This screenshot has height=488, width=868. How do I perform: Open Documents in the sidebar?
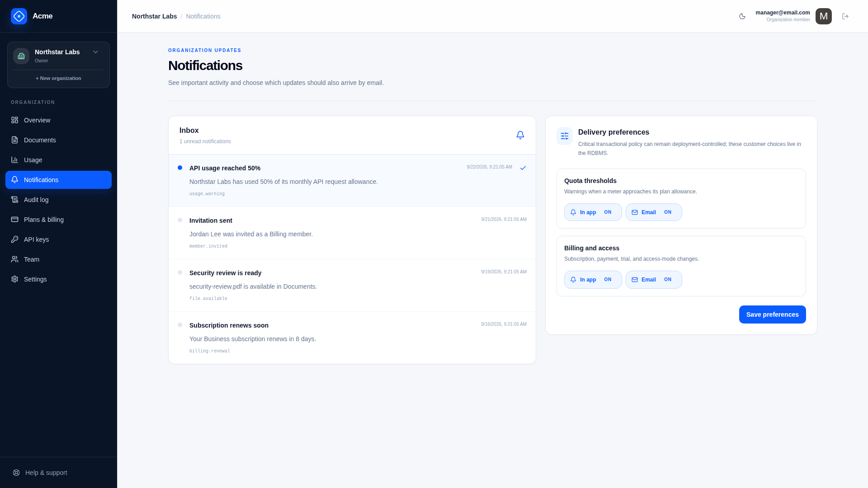click(58, 140)
